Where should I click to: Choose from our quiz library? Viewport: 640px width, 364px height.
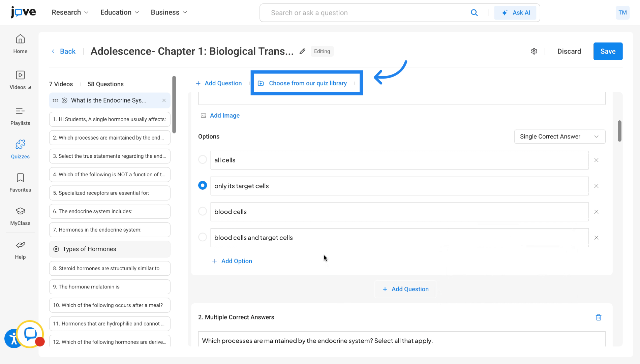(x=307, y=83)
